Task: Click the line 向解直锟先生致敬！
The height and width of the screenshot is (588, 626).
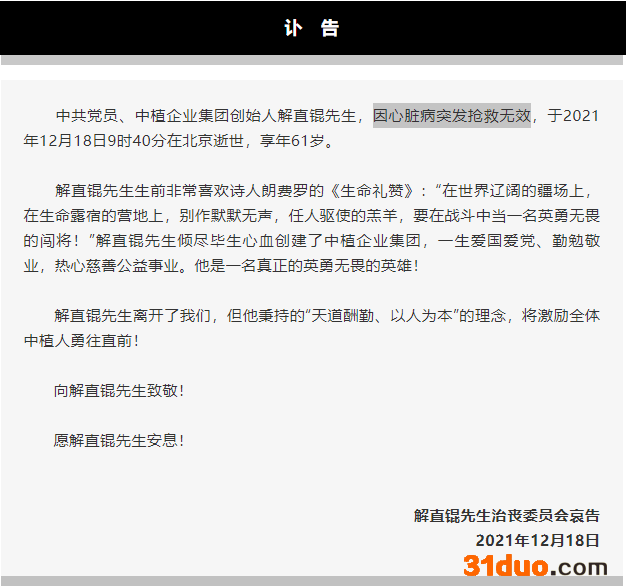Action: [119, 390]
